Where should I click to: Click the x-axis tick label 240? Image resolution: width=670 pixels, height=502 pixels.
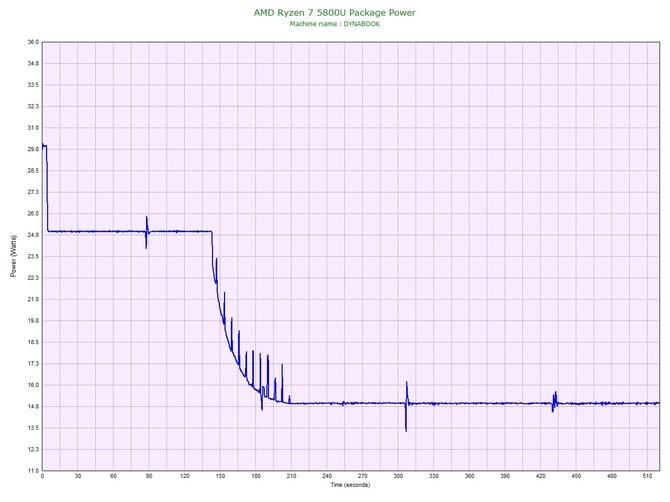327,476
